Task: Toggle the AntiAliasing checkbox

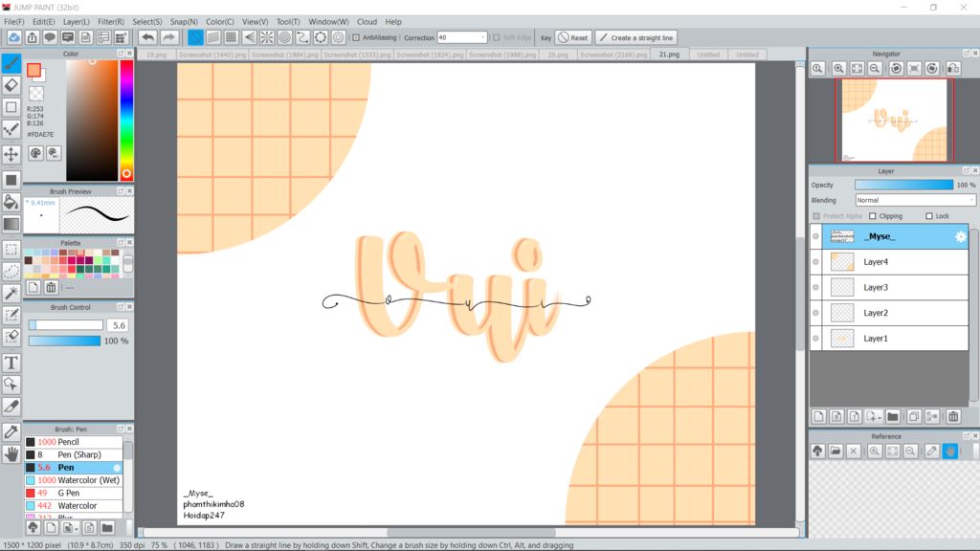Action: tap(356, 37)
